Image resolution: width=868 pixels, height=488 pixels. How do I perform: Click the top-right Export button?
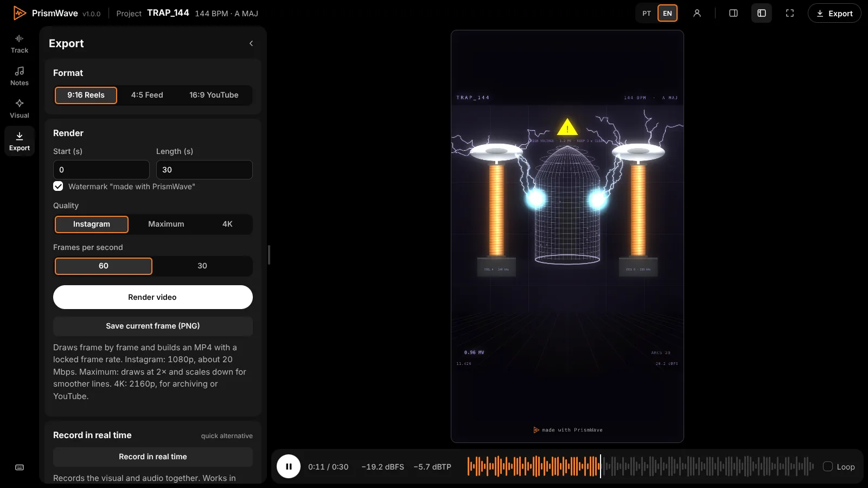834,13
